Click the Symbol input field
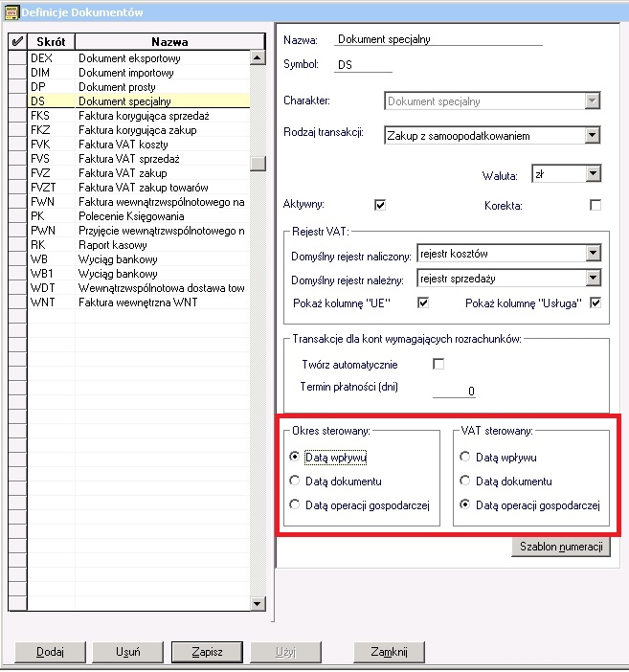629x672 pixels. (363, 65)
